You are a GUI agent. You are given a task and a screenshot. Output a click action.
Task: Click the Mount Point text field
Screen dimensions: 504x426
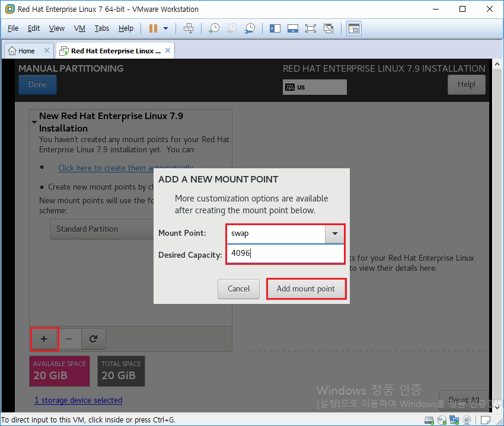click(x=276, y=233)
